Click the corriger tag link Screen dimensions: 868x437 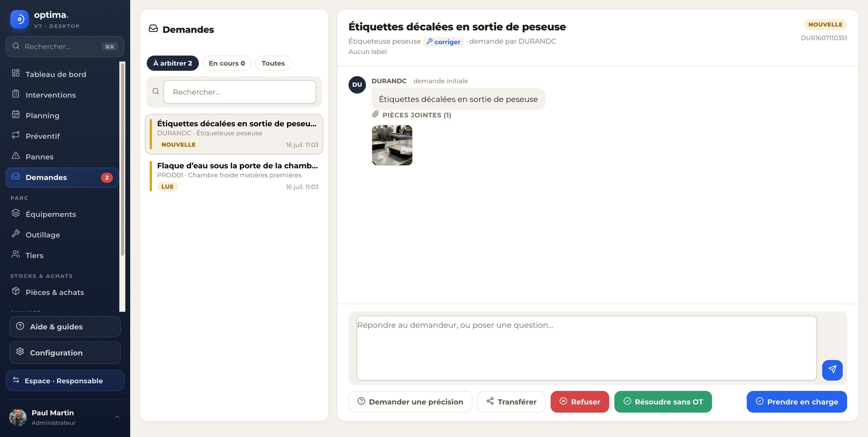coord(444,42)
